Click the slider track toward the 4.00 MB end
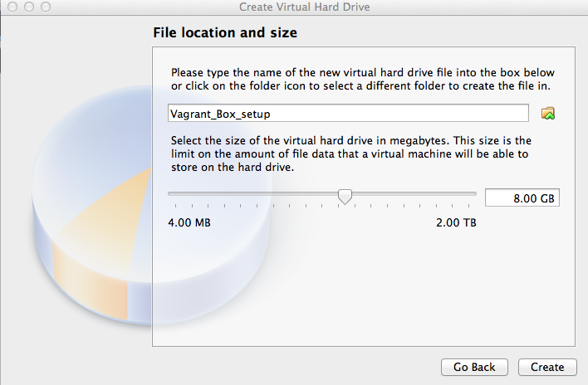Screen dimensions: 588x385 coord(225,194)
